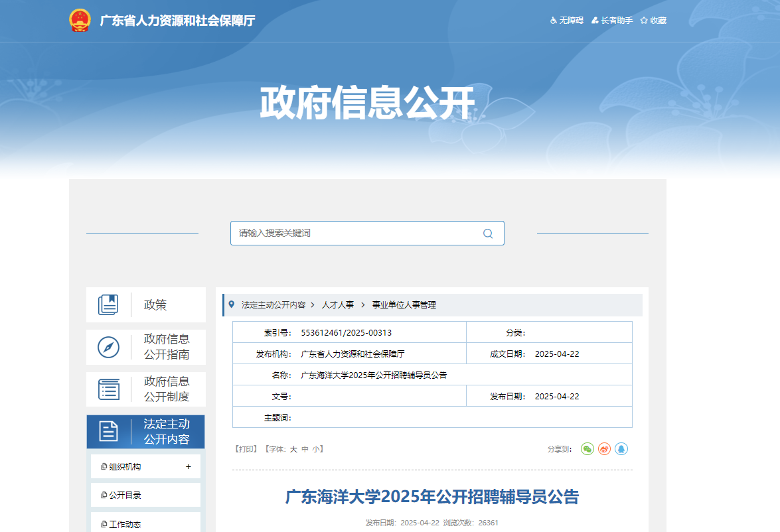780x532 pixels.
Task: Click 打印 to print the page
Action: pos(246,449)
